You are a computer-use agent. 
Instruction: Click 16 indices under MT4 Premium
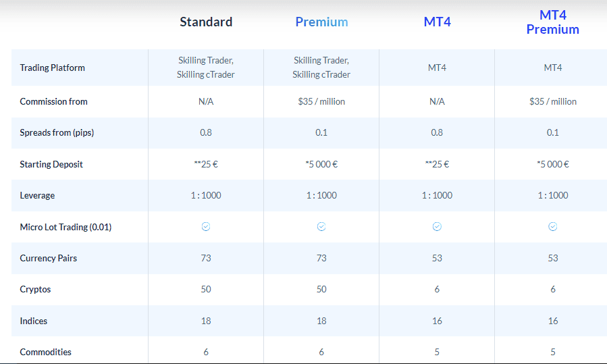point(553,321)
